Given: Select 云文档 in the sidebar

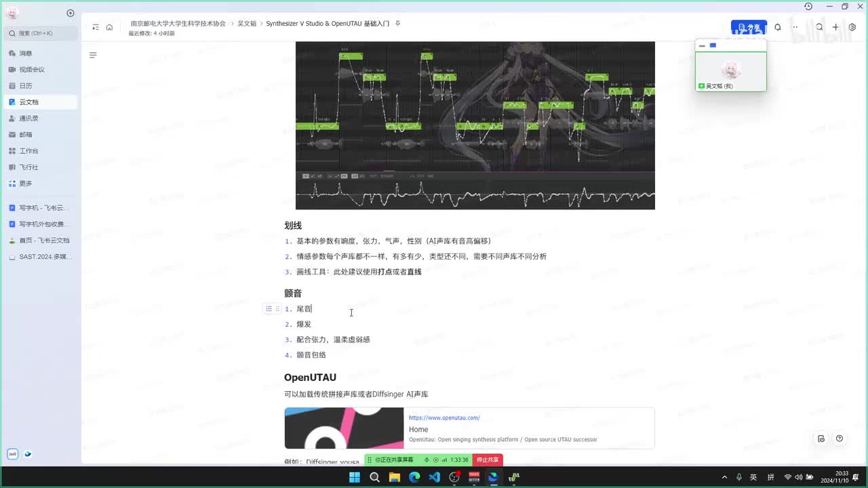Looking at the screenshot, I should [x=41, y=102].
